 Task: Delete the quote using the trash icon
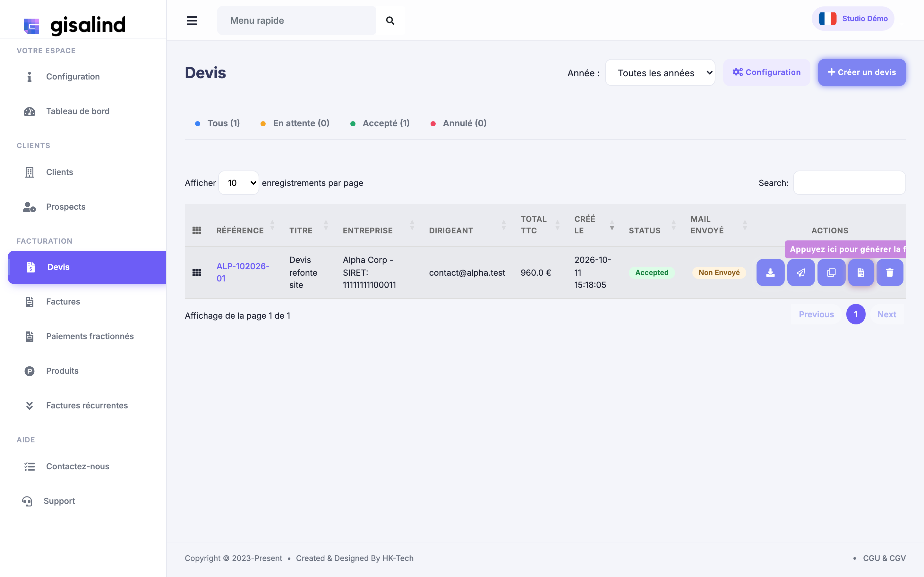point(890,272)
